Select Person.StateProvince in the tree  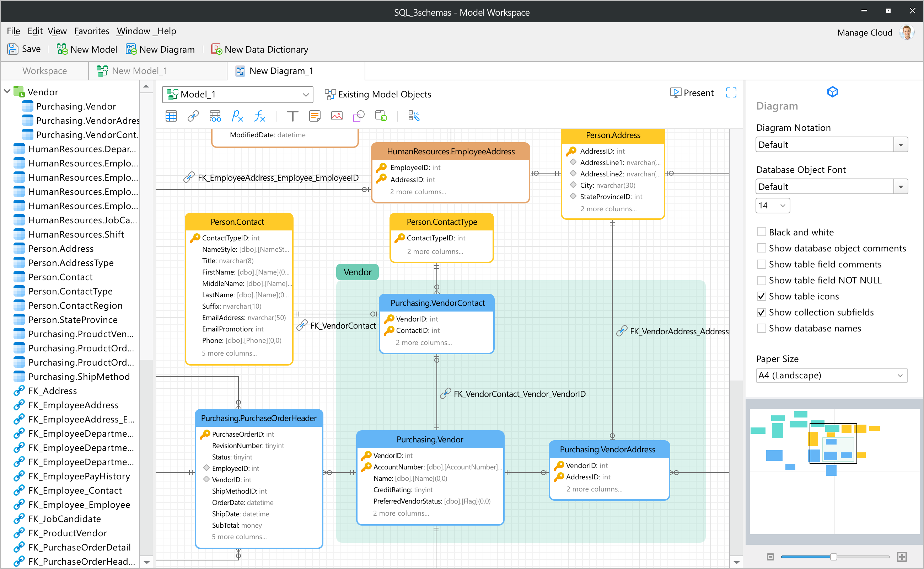[x=73, y=320]
